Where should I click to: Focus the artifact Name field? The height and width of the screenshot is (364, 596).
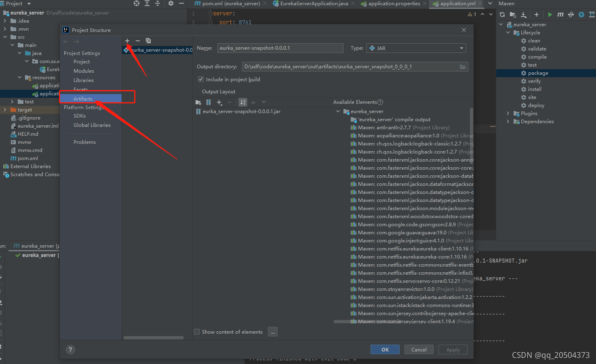click(x=280, y=48)
